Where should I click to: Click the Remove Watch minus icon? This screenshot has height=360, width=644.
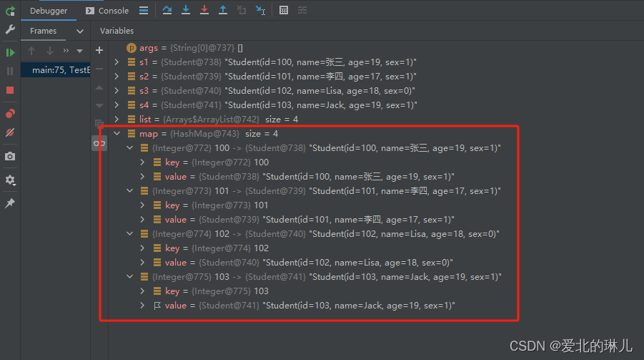point(99,69)
